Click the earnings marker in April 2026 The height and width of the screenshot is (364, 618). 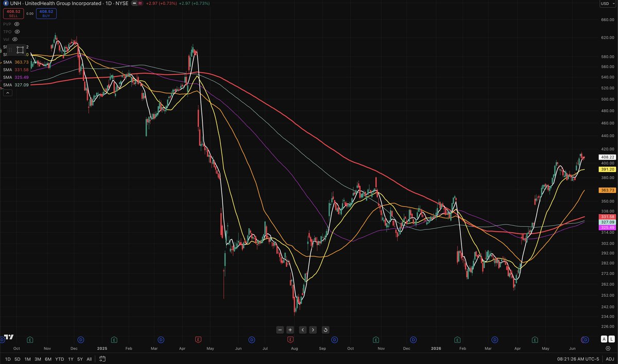(x=535, y=340)
